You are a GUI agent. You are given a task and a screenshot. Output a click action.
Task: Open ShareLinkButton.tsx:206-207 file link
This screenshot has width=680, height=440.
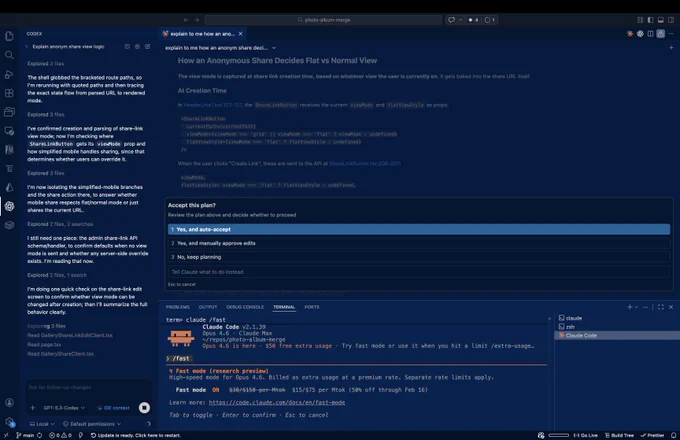[x=365, y=163]
